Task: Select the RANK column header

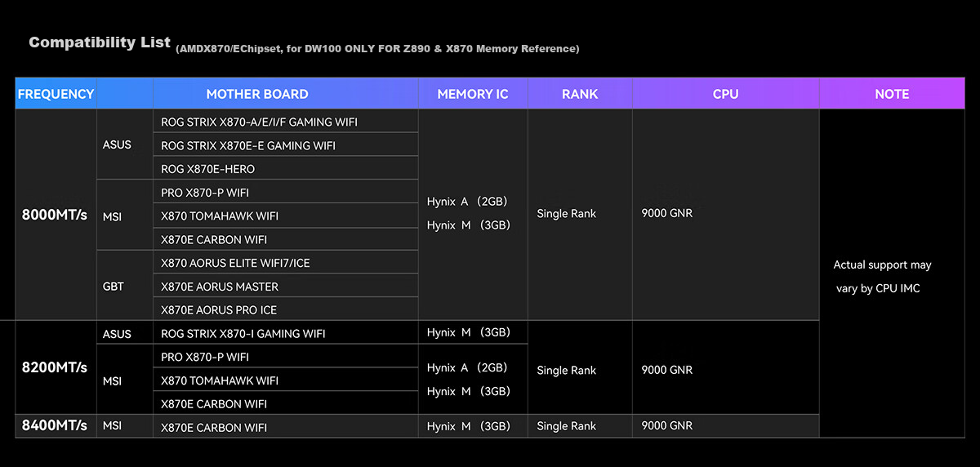Action: pos(580,94)
